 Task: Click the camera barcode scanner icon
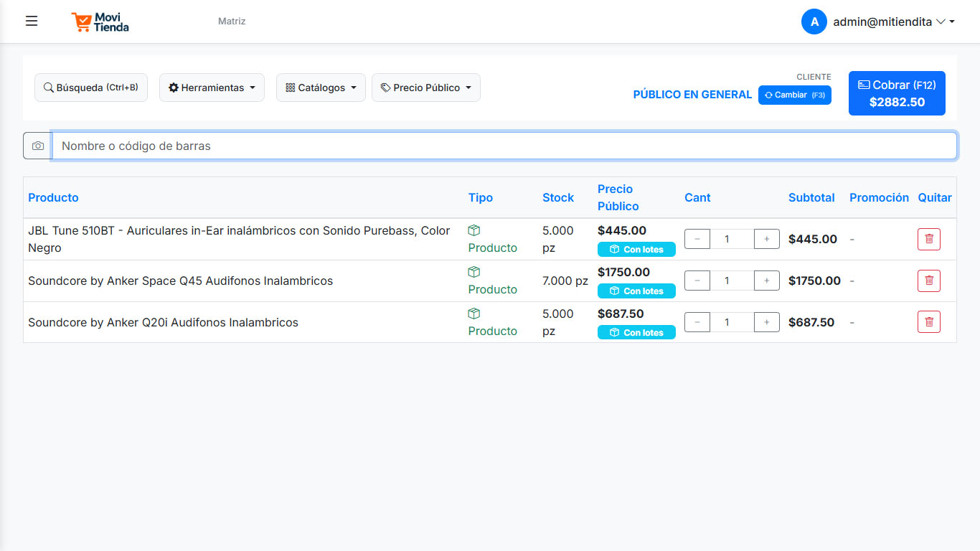point(38,146)
